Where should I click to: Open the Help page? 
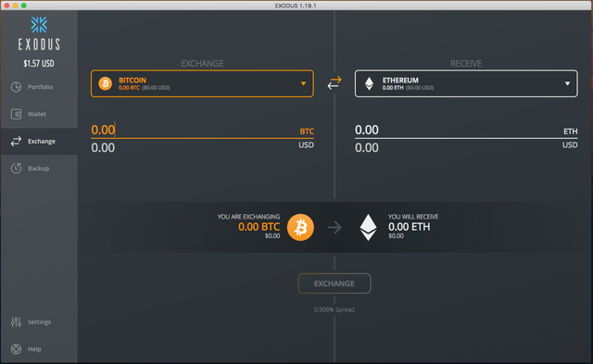[x=39, y=349]
